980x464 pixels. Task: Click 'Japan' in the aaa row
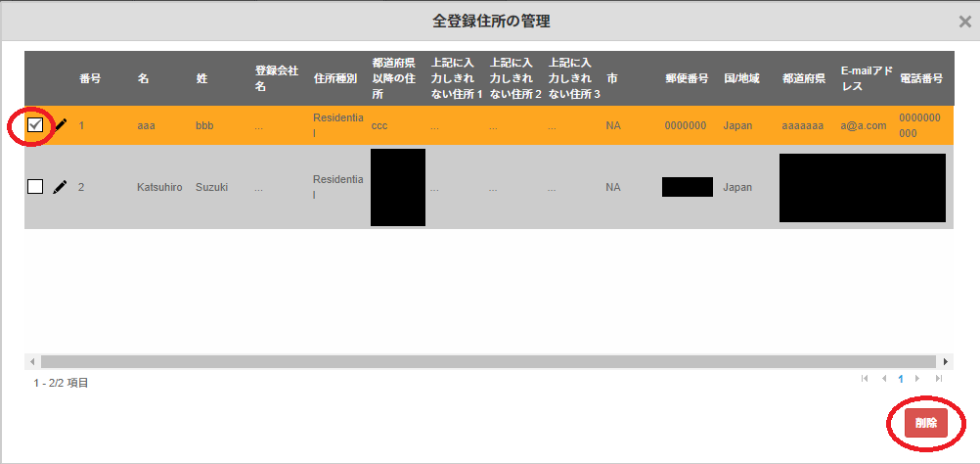[x=737, y=125]
